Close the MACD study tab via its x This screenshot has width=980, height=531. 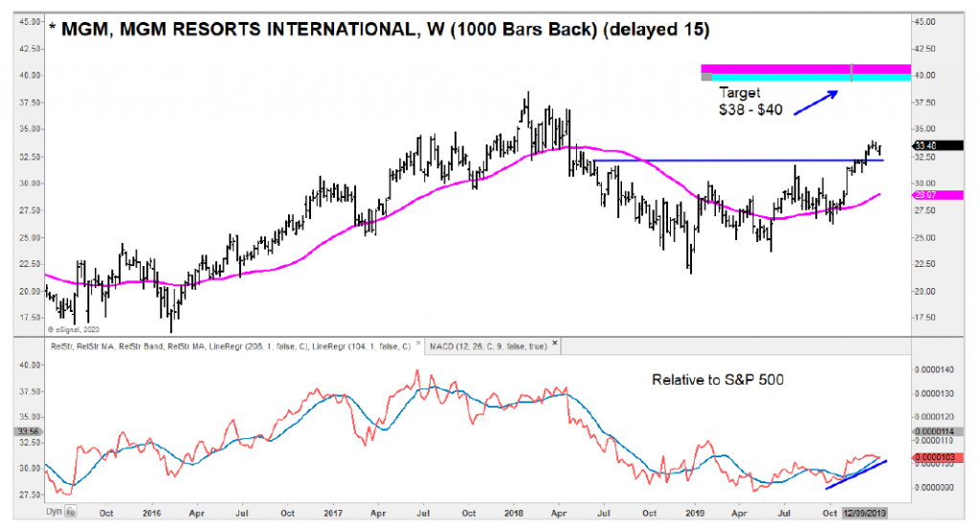(x=554, y=343)
